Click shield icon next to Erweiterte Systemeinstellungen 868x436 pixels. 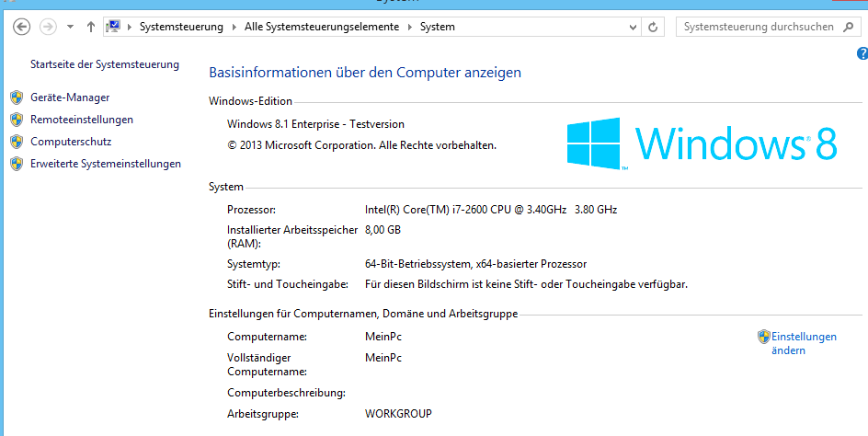[x=17, y=164]
